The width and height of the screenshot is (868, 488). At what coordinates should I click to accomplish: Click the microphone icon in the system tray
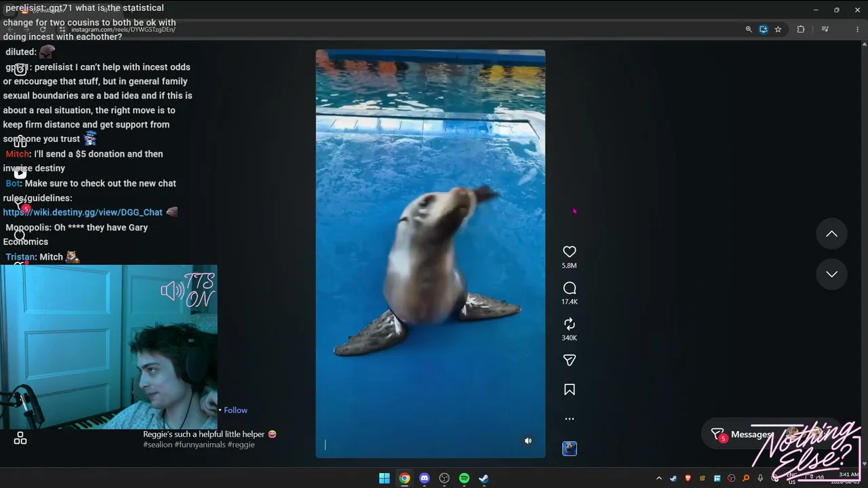tap(761, 479)
